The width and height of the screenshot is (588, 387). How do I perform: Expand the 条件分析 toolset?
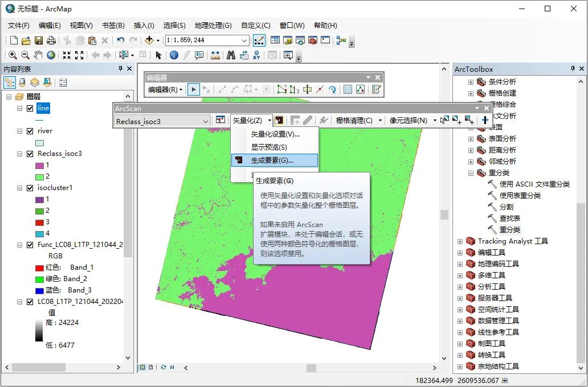tap(471, 82)
